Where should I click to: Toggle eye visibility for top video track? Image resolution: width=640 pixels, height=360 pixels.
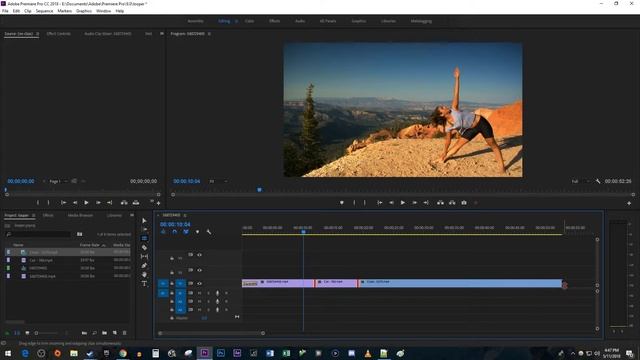200,255
